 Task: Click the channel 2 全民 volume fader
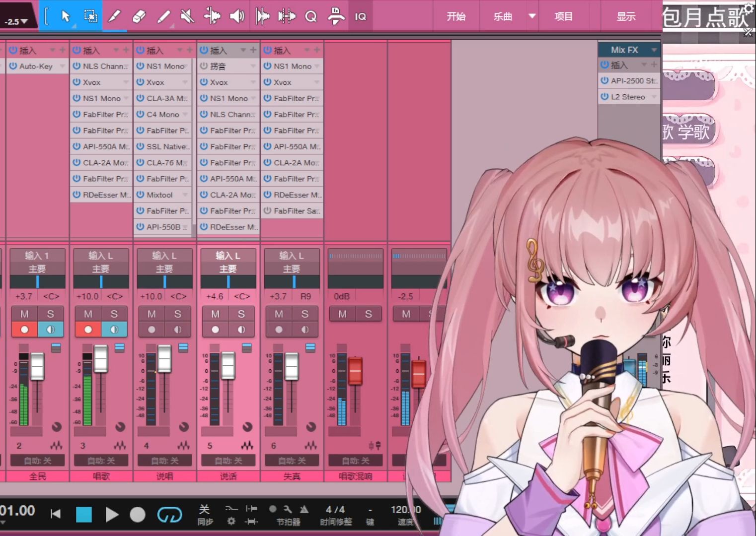click(37, 367)
